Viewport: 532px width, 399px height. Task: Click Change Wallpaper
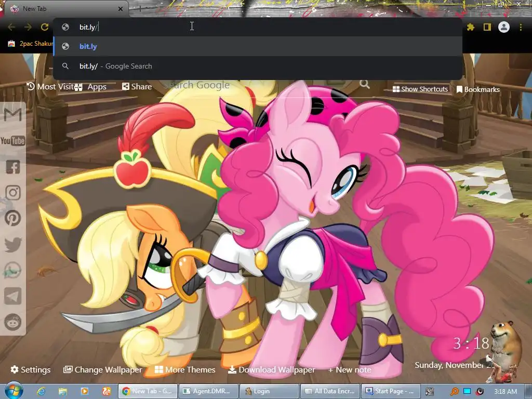point(103,369)
